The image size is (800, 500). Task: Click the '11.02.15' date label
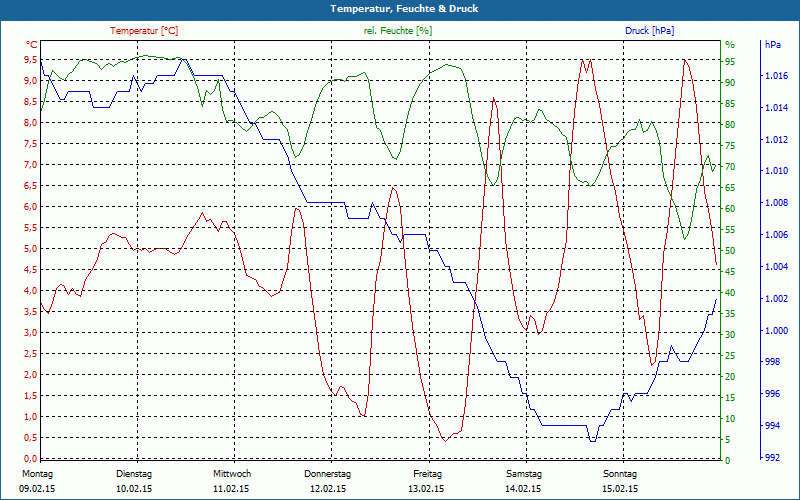(x=231, y=489)
